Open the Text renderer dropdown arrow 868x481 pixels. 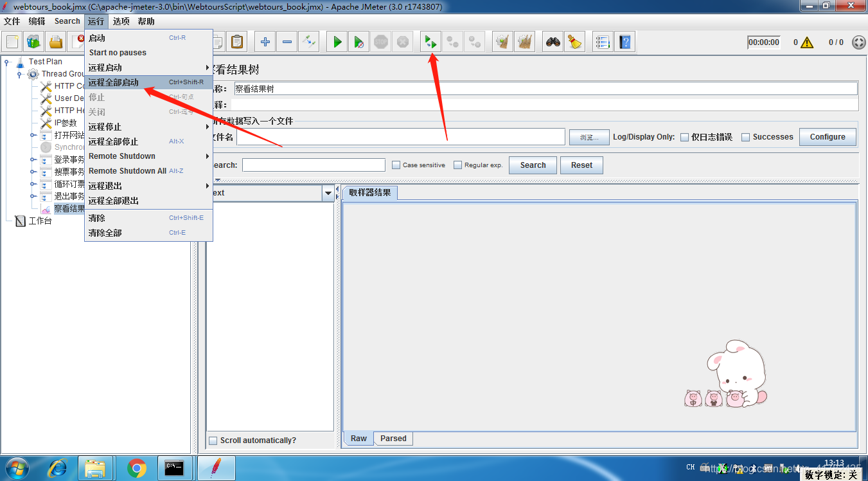(328, 193)
